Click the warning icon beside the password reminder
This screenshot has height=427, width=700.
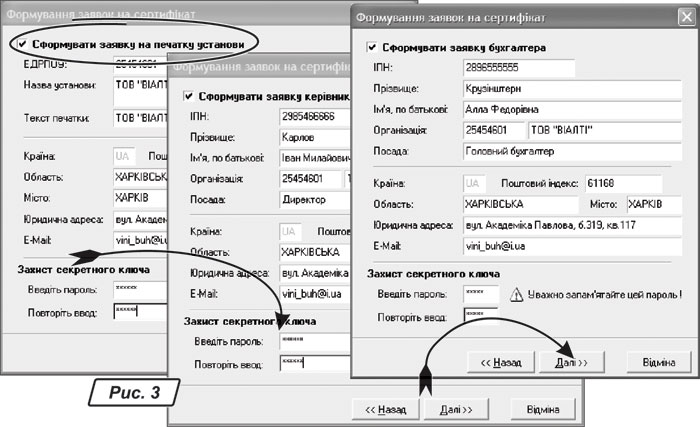point(517,294)
